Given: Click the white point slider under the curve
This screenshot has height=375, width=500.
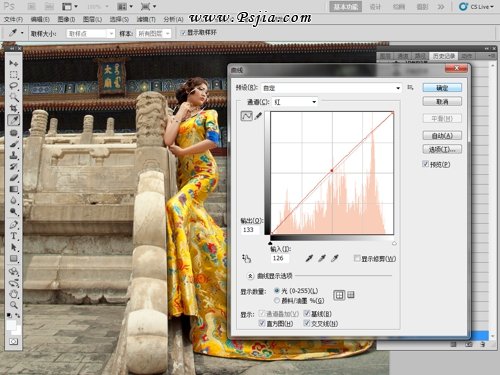Looking at the screenshot, I should (x=394, y=243).
